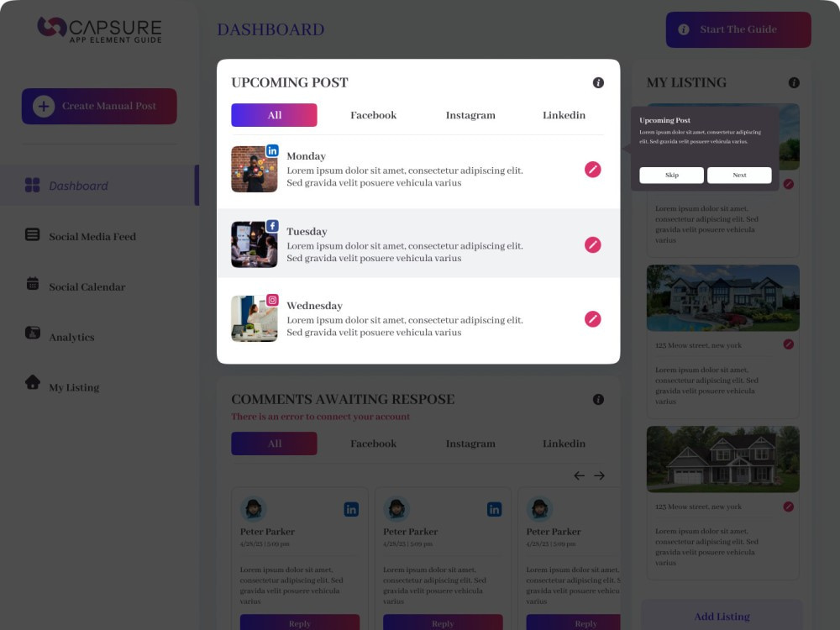
Task: Edit the third listing with gray house
Action: tap(789, 507)
